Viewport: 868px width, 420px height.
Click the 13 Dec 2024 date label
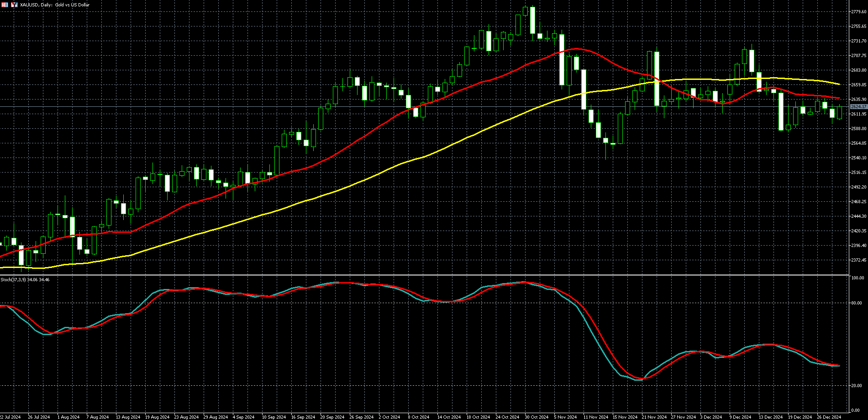771,417
